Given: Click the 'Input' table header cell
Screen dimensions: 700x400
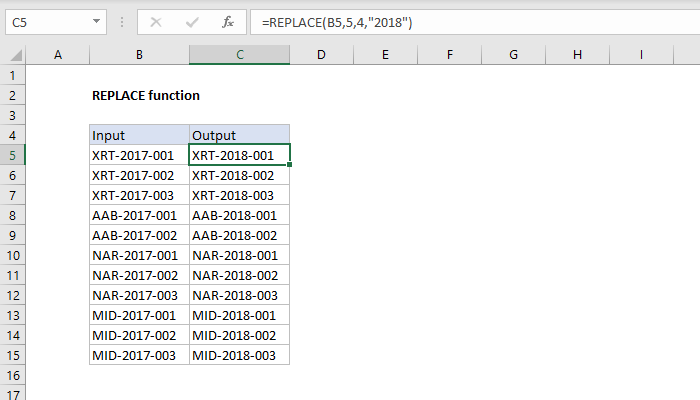Looking at the screenshot, I should pos(139,135).
